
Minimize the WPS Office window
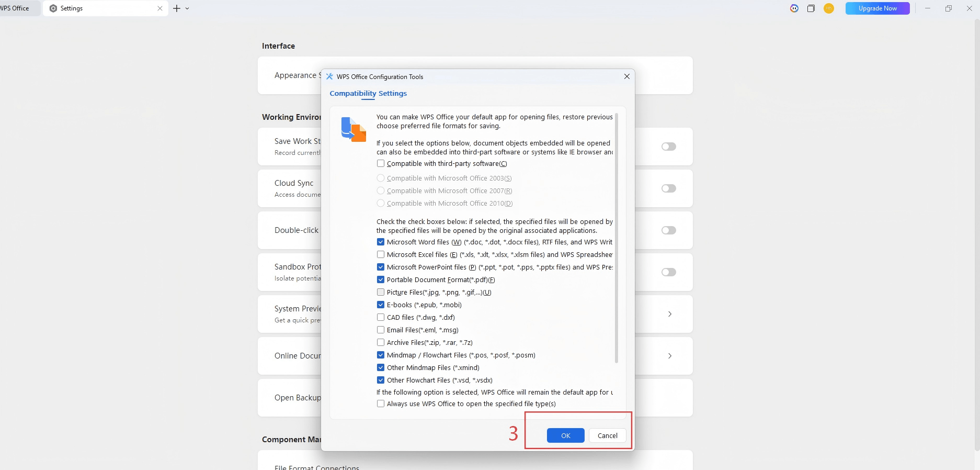928,8
